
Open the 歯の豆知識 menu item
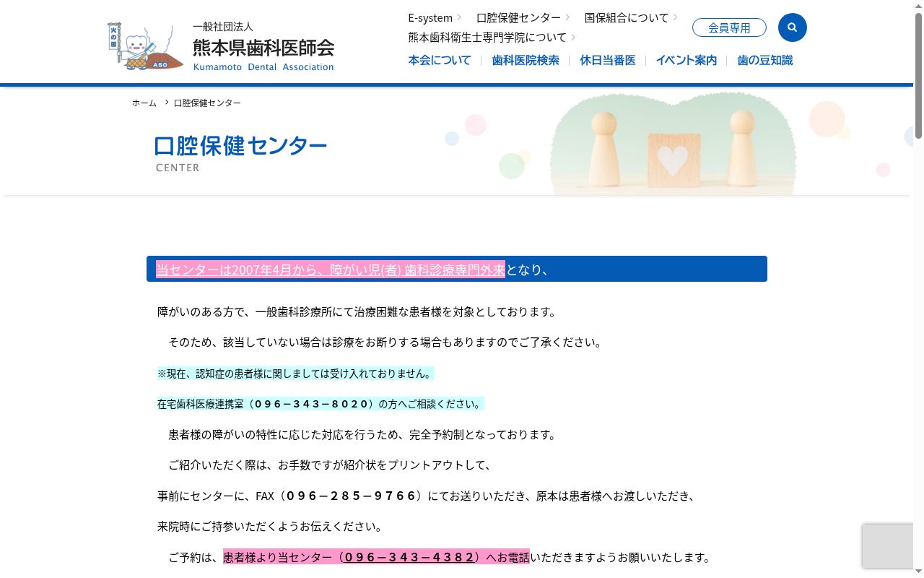[765, 60]
